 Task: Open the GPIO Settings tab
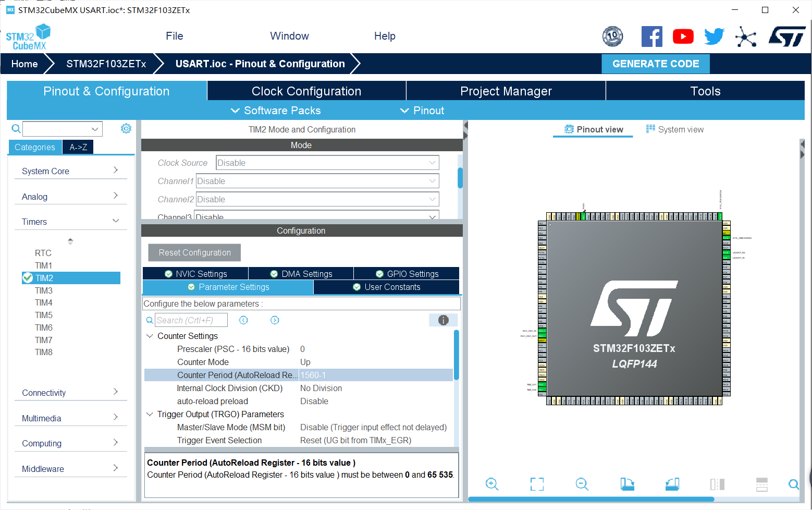pyautogui.click(x=407, y=274)
